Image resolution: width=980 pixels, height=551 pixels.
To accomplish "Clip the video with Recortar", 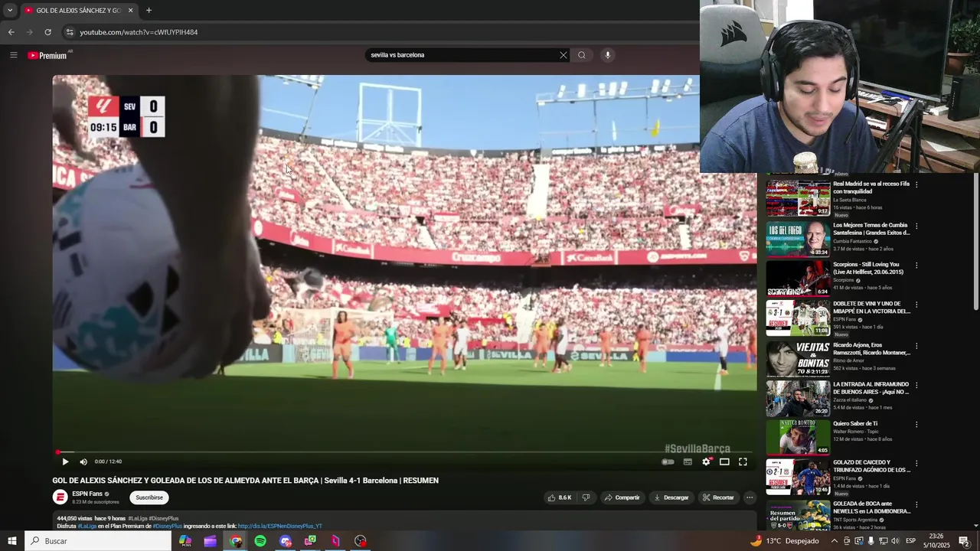I will (x=719, y=497).
